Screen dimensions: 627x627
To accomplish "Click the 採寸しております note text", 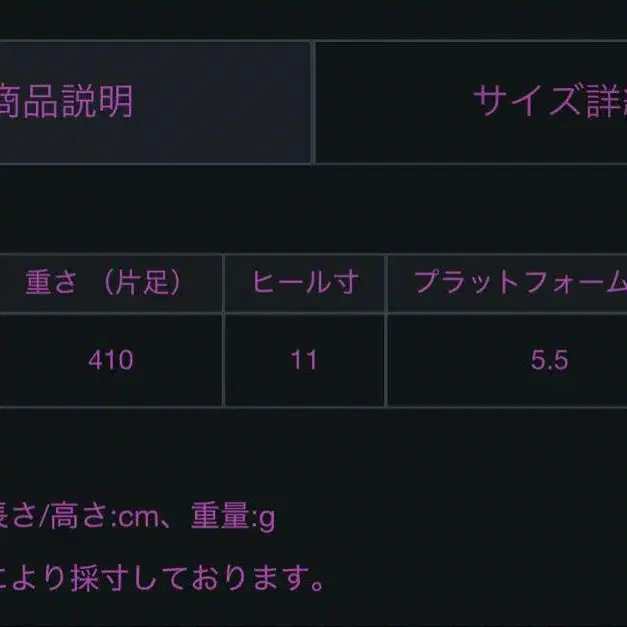I will point(160,576).
